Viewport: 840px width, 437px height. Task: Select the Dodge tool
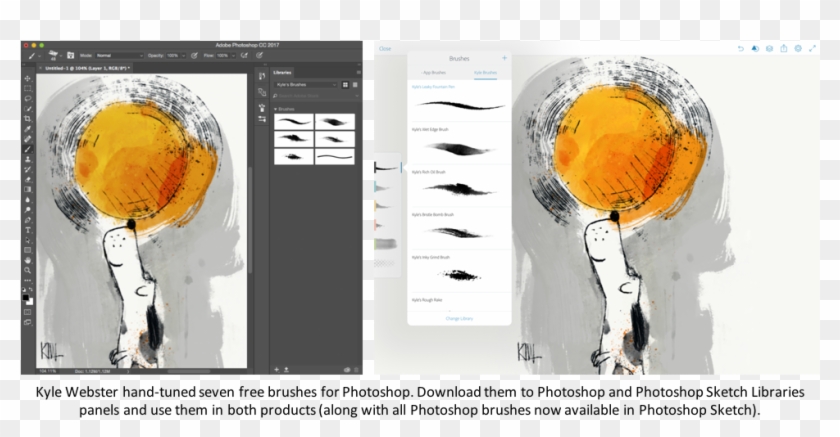[27, 210]
